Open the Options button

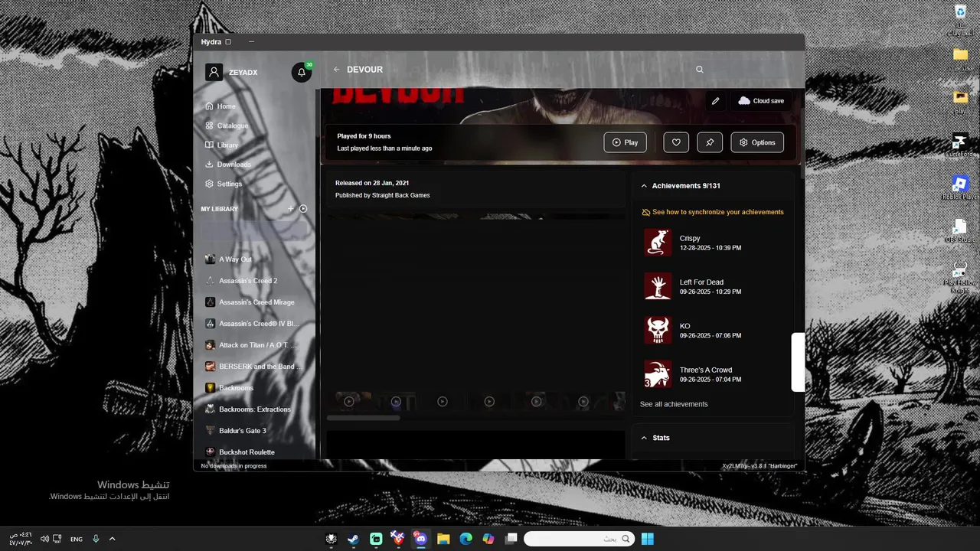click(x=757, y=142)
